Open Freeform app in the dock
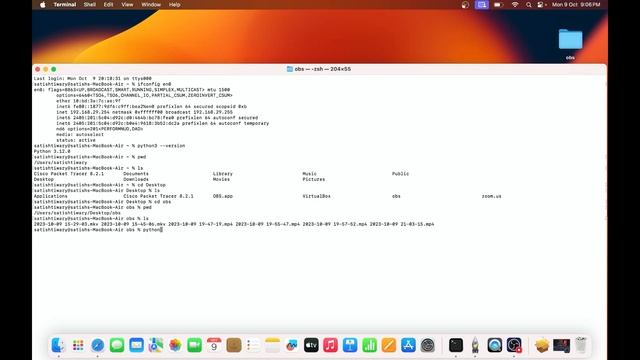Viewport: 640px width, 360px height. pyautogui.click(x=292, y=345)
